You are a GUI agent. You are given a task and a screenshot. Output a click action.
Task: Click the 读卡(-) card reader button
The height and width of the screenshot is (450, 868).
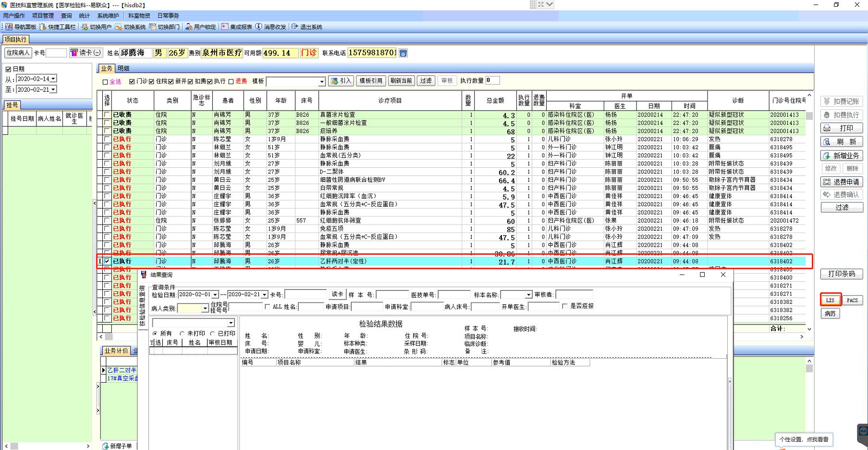click(86, 53)
